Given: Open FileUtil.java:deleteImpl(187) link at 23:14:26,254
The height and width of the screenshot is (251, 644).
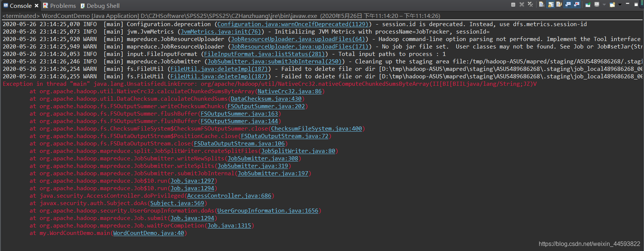Looking at the screenshot, I should coord(219,69).
